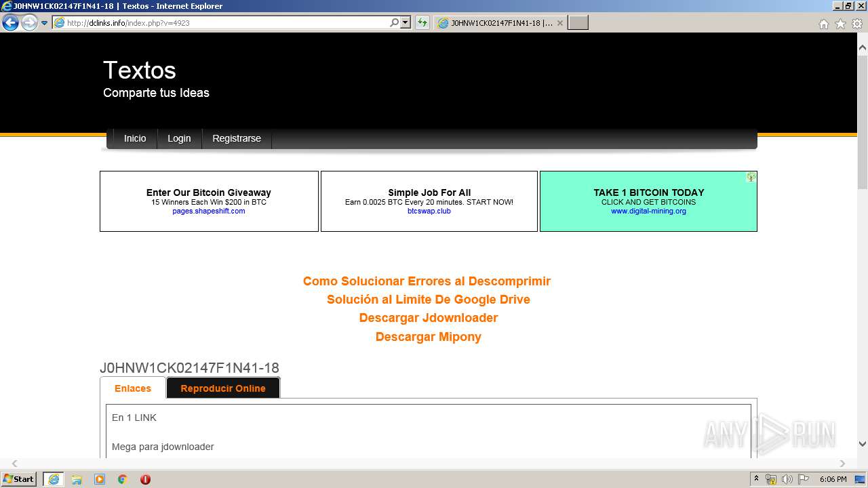Open the recent pages dropdown arrow

point(45,23)
